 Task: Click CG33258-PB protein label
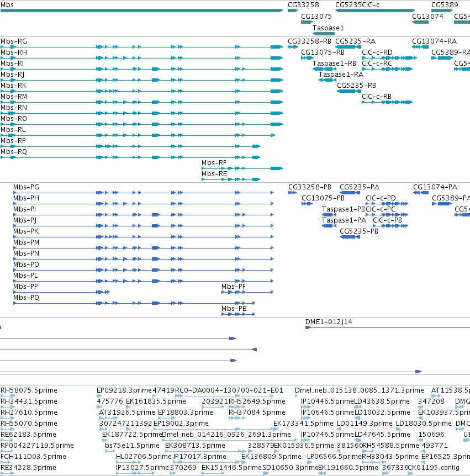point(310,187)
